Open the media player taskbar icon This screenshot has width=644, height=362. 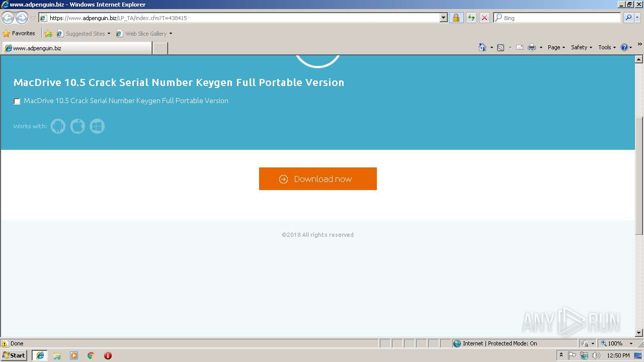74,355
